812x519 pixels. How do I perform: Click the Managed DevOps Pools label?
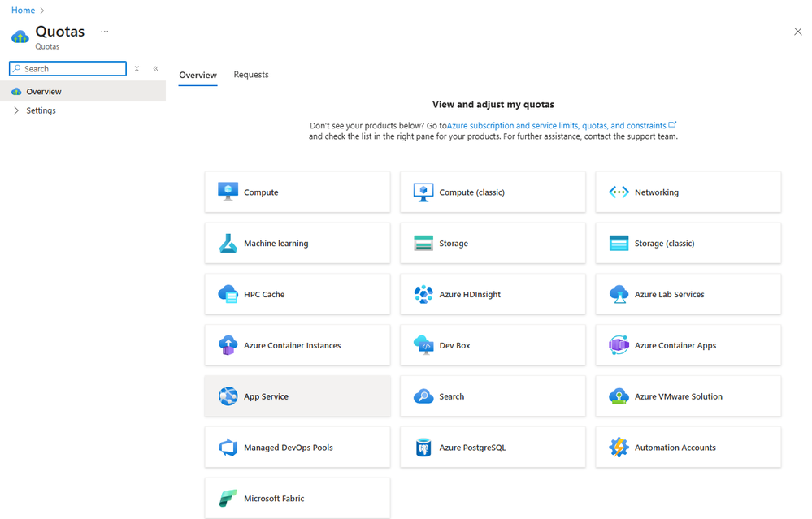tap(289, 448)
